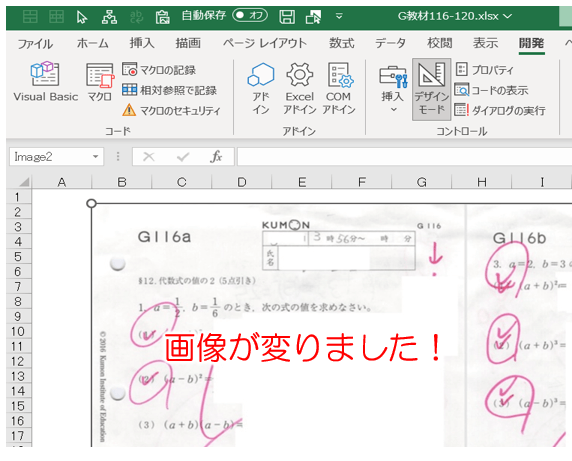The image size is (572, 461).
Task: Click the hierarchy diagram icon in title bar
Action: pyautogui.click(x=109, y=17)
